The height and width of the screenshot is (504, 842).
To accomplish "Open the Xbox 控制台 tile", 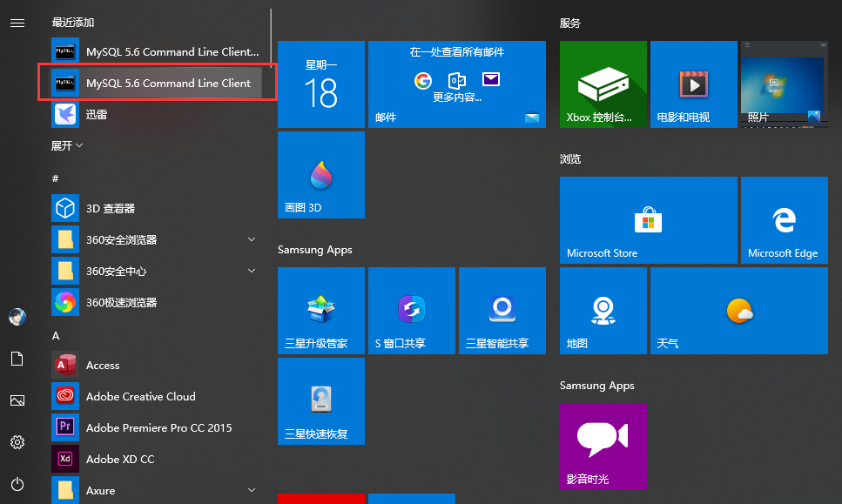I will [x=603, y=84].
